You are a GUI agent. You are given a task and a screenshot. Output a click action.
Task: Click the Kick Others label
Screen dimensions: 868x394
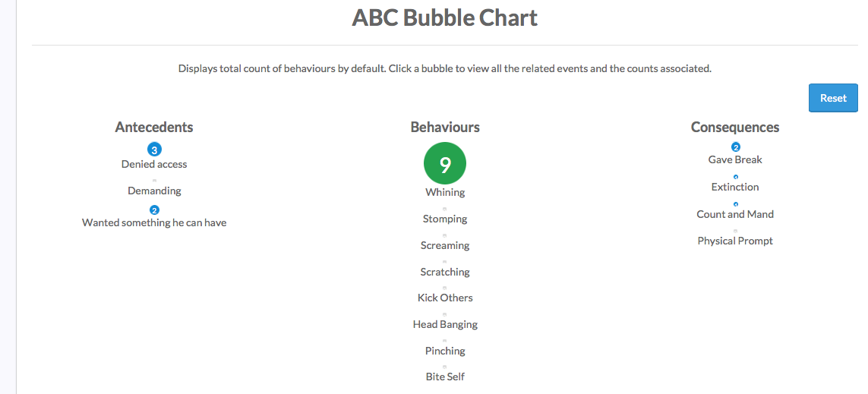[445, 298]
